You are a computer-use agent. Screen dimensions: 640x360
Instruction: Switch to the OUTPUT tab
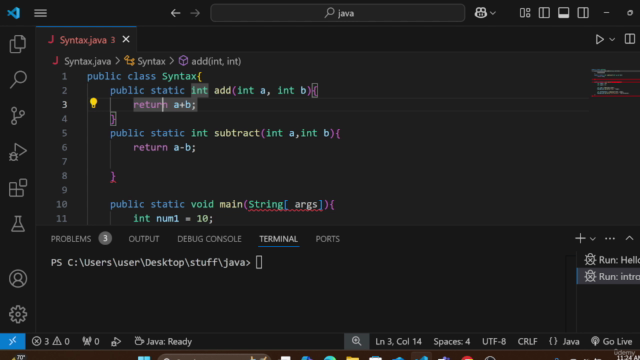coord(144,239)
